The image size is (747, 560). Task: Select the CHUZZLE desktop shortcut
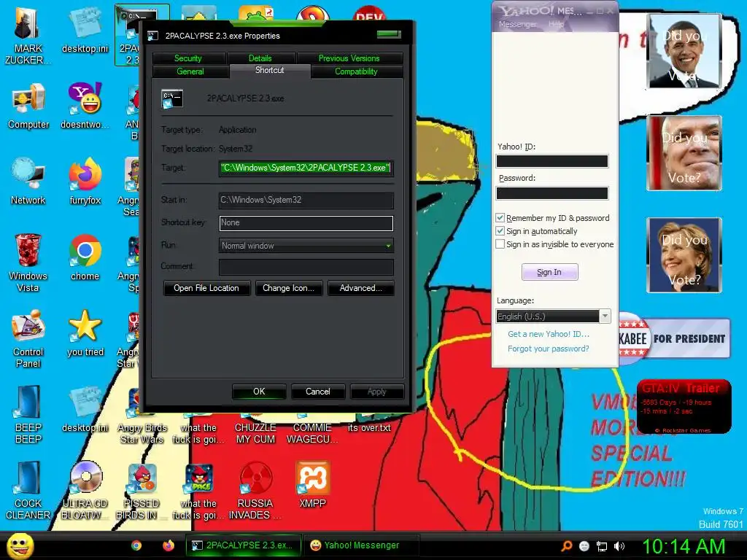pyautogui.click(x=255, y=433)
